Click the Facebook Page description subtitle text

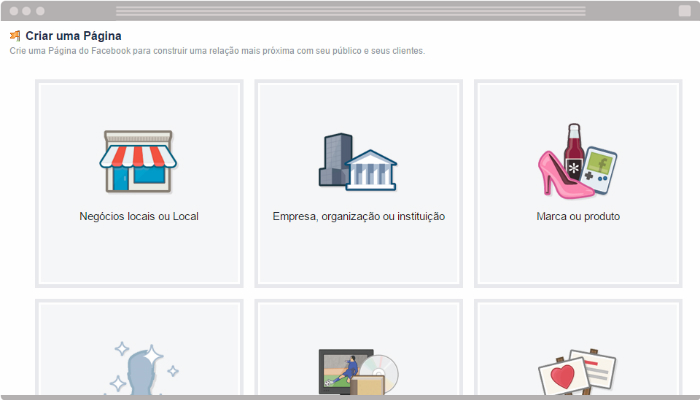click(217, 51)
